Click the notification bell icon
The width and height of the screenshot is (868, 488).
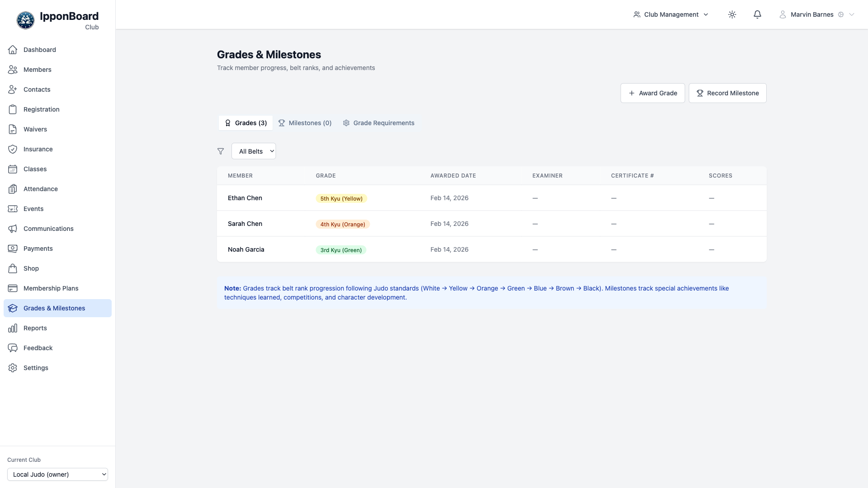coord(757,14)
